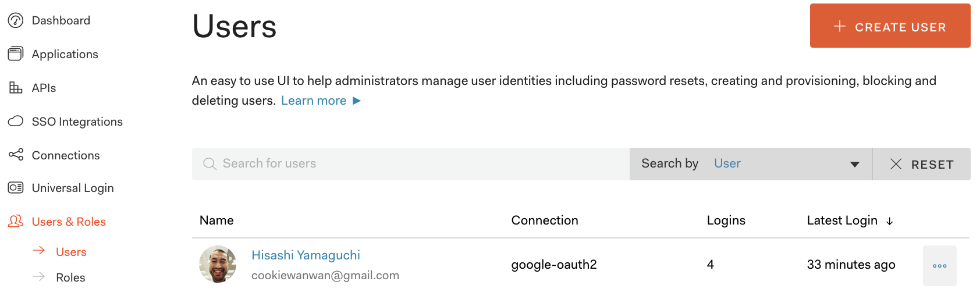
Task: Sort by Latest Login arrow
Action: (x=889, y=221)
